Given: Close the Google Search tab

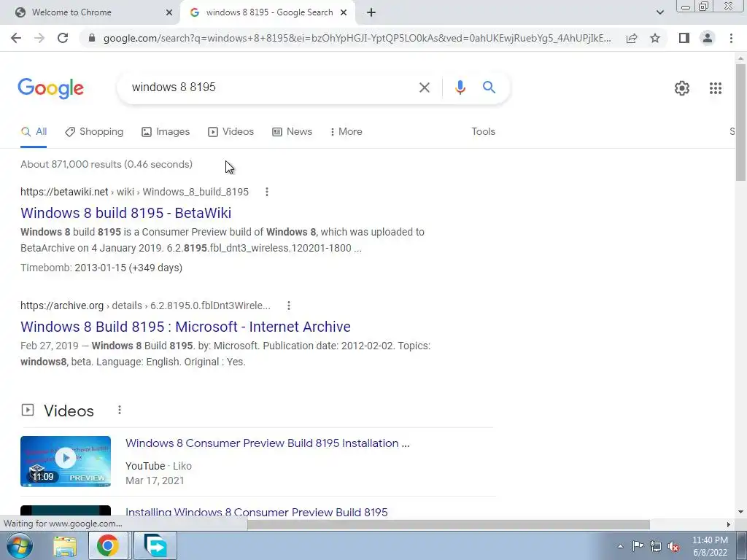Looking at the screenshot, I should point(344,13).
